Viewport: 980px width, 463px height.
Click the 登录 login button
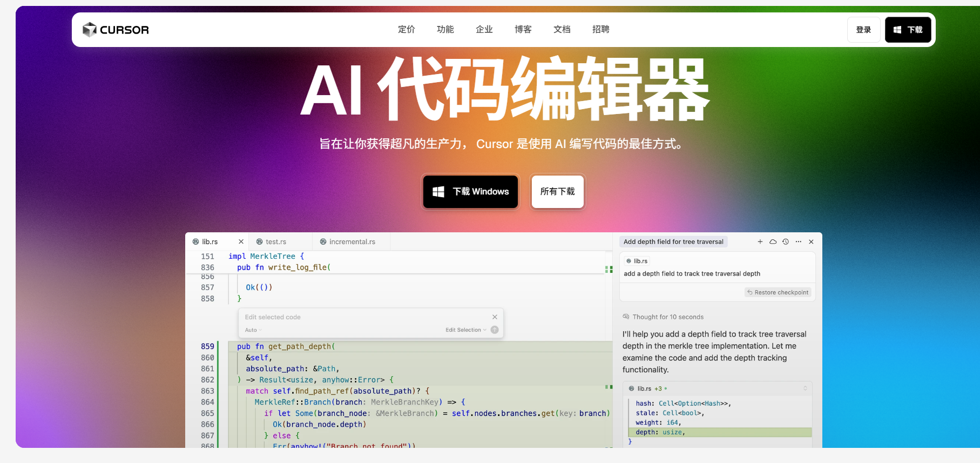[864, 30]
